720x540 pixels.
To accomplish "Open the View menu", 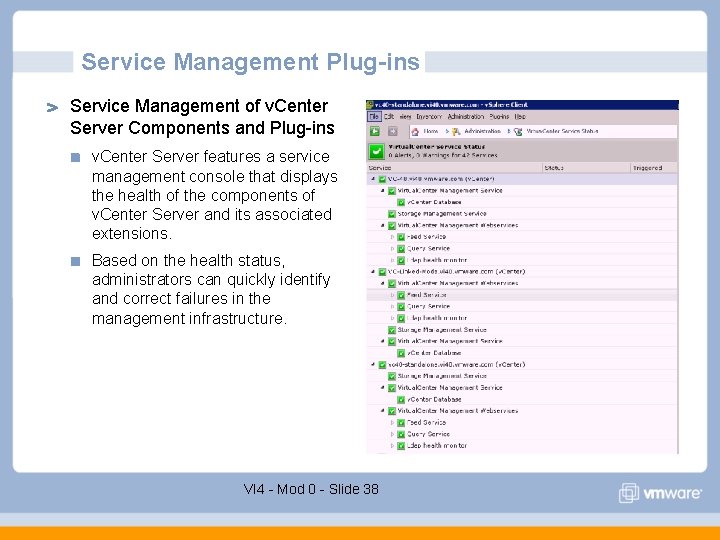I will point(405,117).
